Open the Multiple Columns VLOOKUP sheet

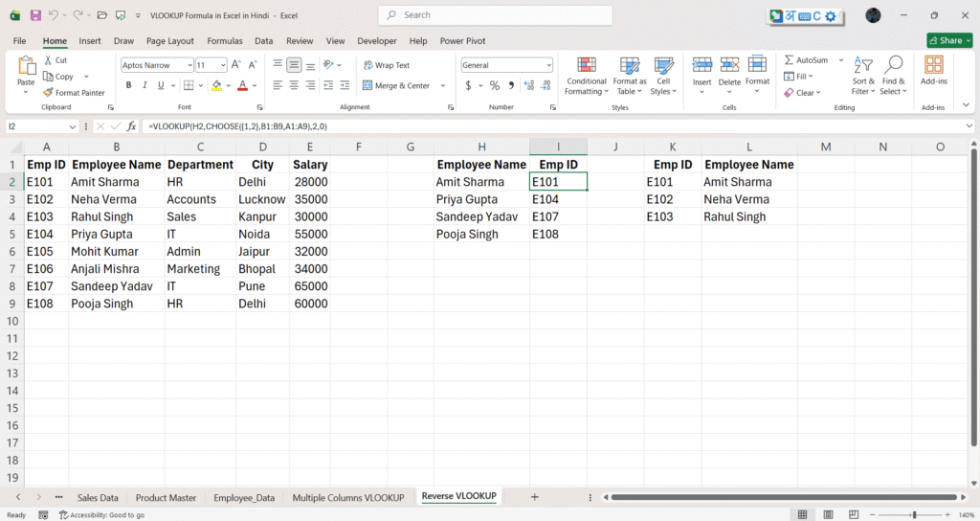tap(348, 498)
